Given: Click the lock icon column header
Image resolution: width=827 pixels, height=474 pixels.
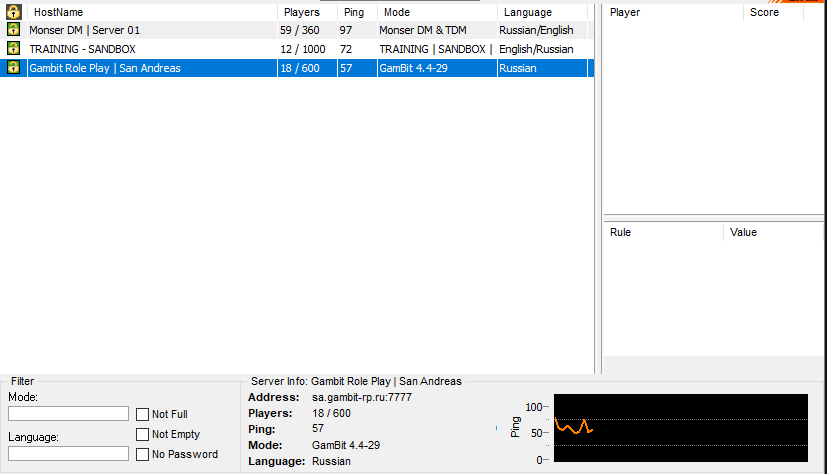Looking at the screenshot, I should point(13,12).
